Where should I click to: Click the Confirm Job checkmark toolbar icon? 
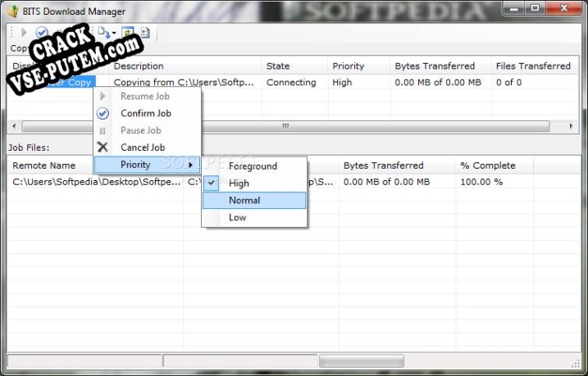click(x=42, y=33)
